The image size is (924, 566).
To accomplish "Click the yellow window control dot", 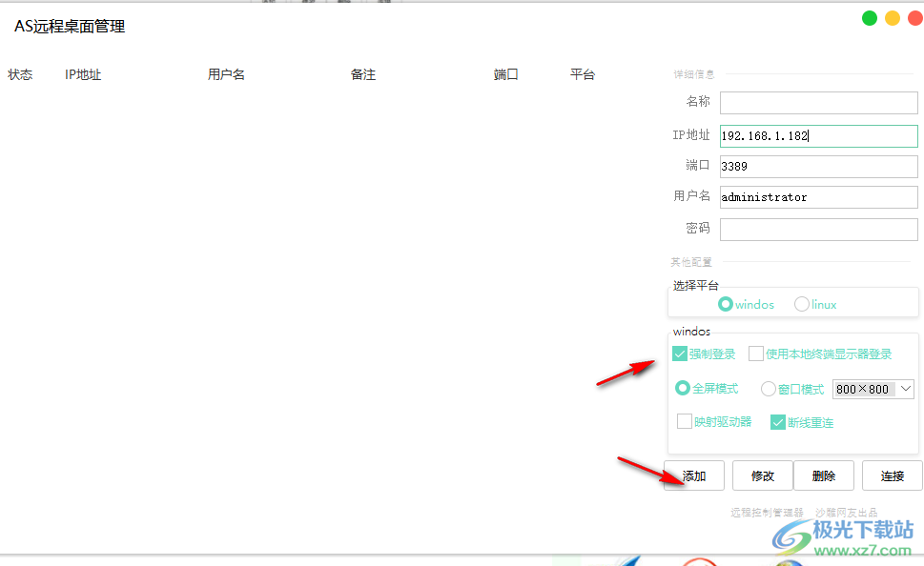I will click(893, 18).
